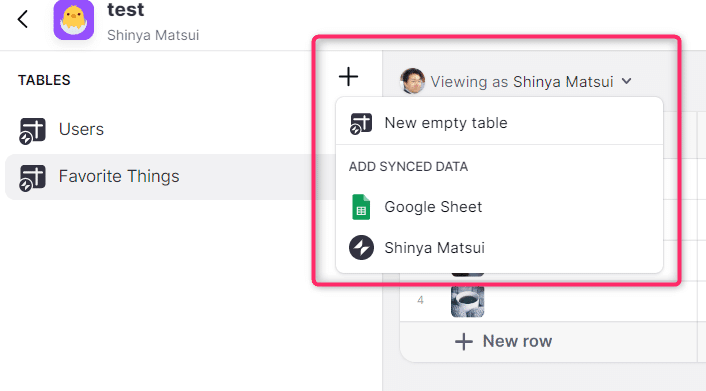The image size is (706, 391).
Task: Click the chick app icon for test
Action: click(x=73, y=20)
